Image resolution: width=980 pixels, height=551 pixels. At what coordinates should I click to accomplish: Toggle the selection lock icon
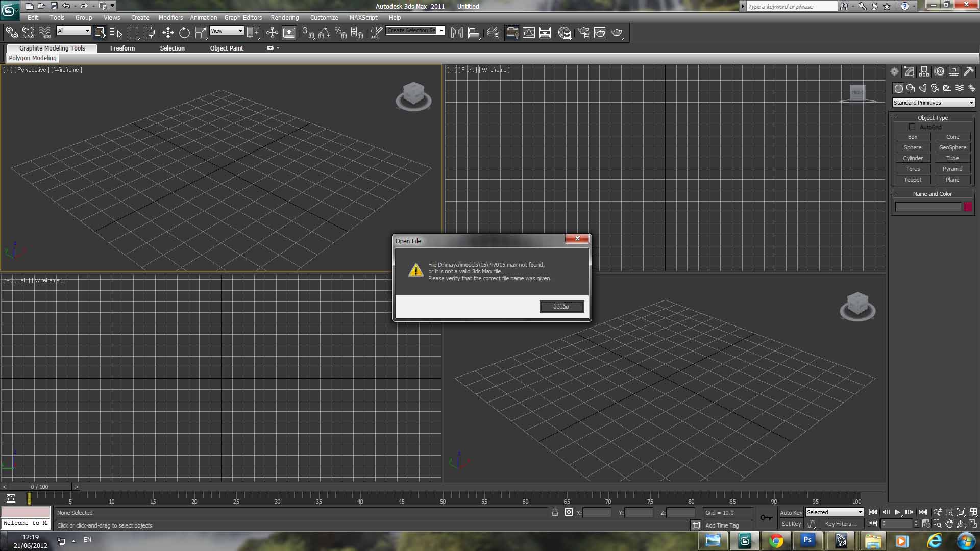click(x=555, y=513)
